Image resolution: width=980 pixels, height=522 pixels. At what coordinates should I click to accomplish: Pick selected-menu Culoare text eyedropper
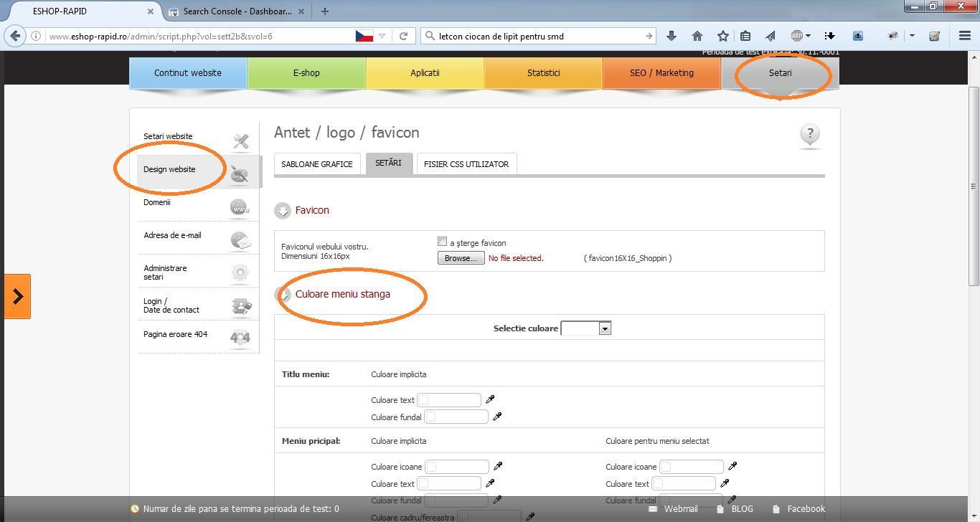(725, 484)
